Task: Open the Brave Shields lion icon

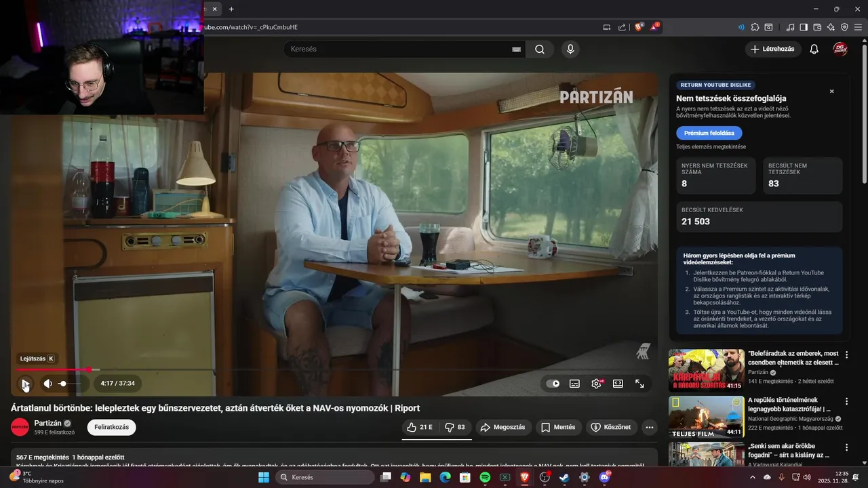Action: coord(638,27)
